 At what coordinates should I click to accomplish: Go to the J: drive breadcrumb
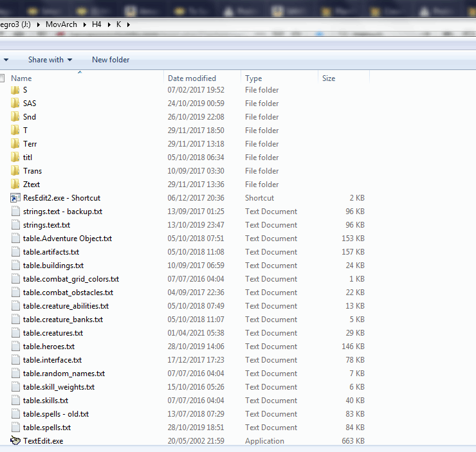[x=15, y=24]
